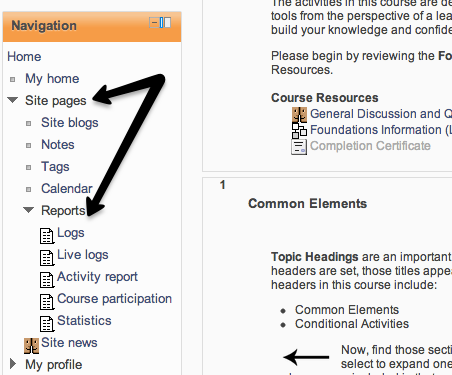Click the Course participation document icon
This screenshot has height=375, width=452.
tap(47, 302)
